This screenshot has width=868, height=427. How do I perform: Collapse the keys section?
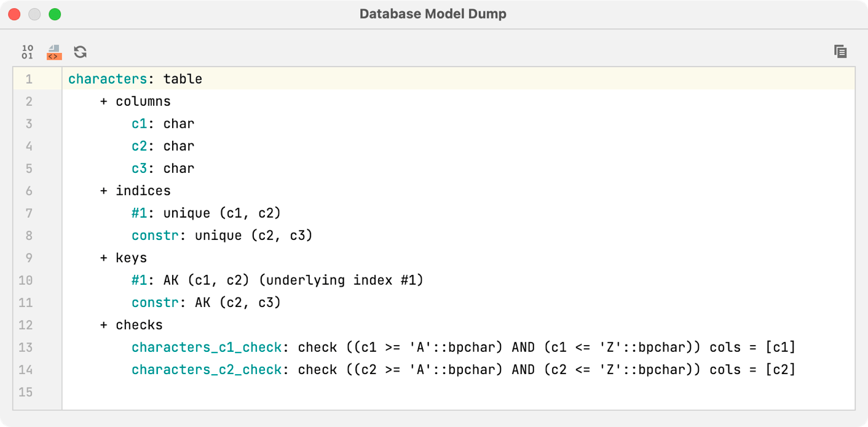(x=103, y=257)
